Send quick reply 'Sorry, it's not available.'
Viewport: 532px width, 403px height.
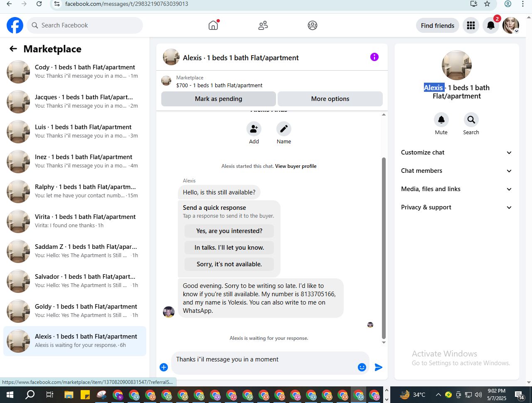click(229, 264)
